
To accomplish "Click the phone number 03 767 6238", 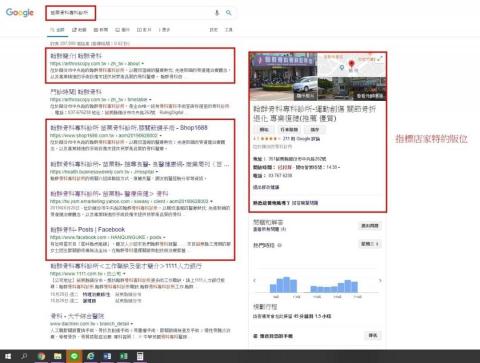I will (x=280, y=175).
